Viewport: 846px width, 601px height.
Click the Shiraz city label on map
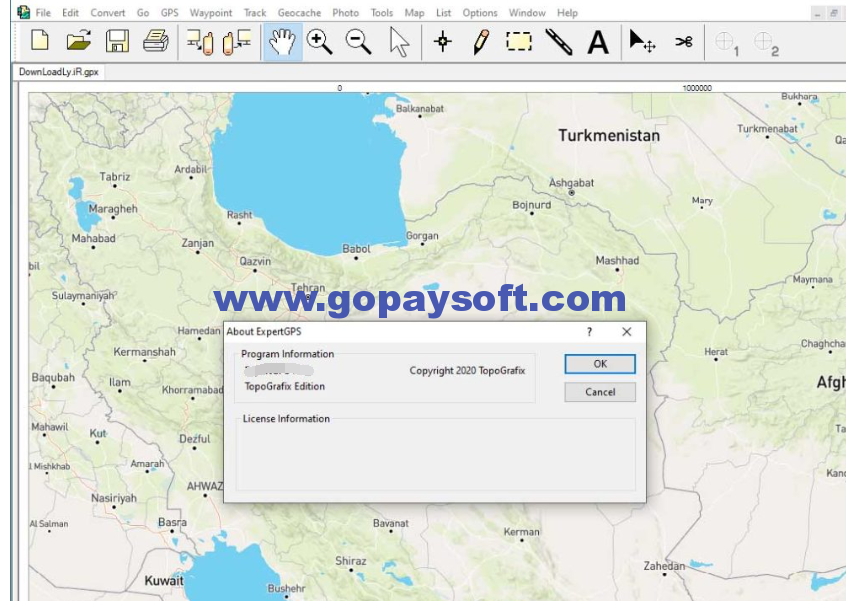[x=351, y=561]
